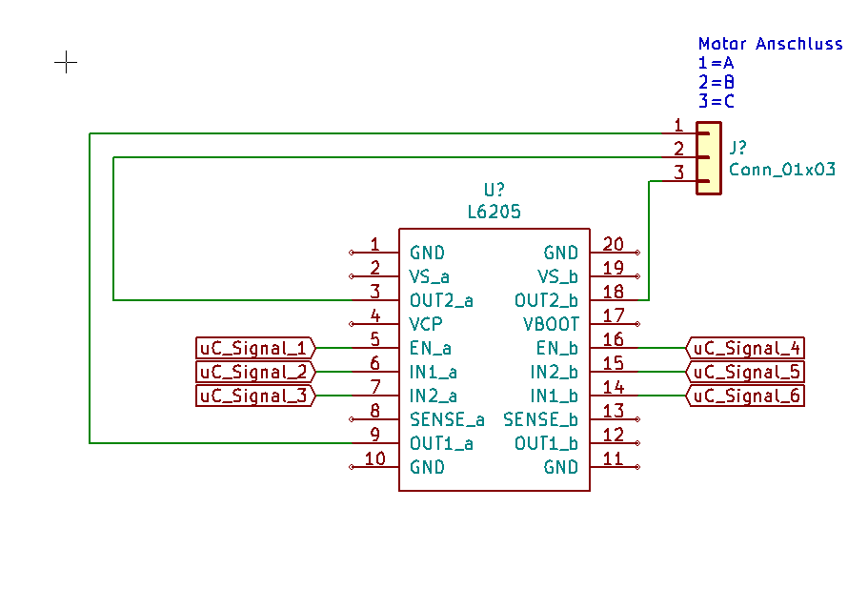The height and width of the screenshot is (589, 868).
Task: Click the VCP pin label
Action: [x=426, y=324]
